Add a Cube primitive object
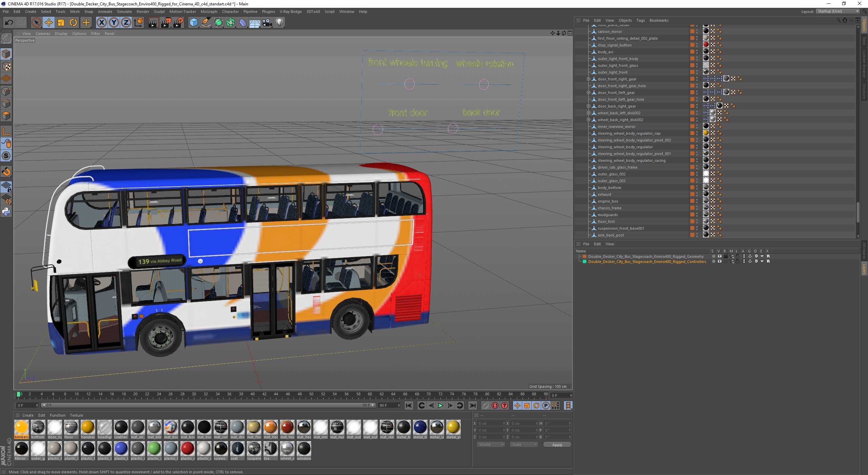This screenshot has height=475, width=868. 194,22
